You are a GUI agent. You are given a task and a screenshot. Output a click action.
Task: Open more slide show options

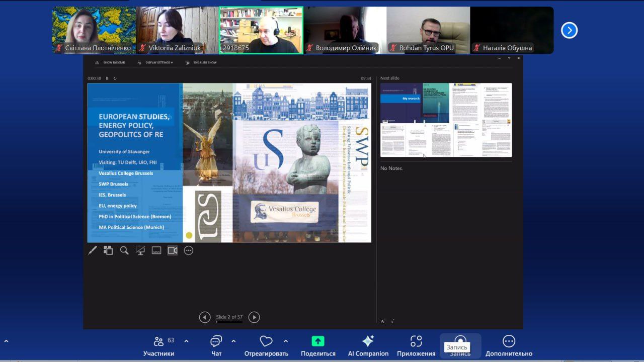189,250
